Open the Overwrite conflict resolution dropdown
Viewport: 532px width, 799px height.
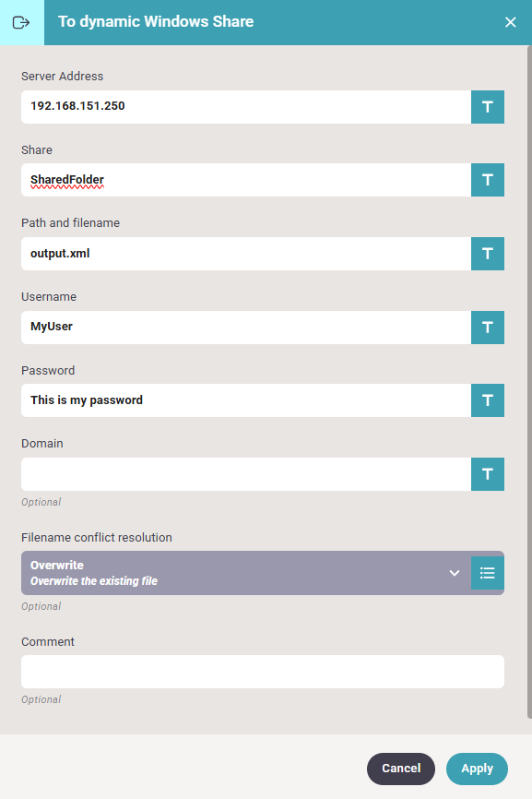pos(246,573)
